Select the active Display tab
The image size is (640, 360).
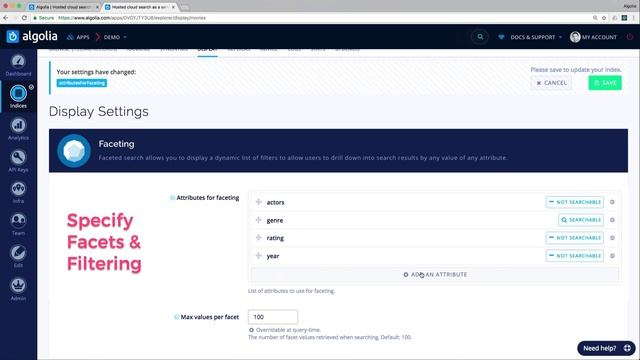207,50
